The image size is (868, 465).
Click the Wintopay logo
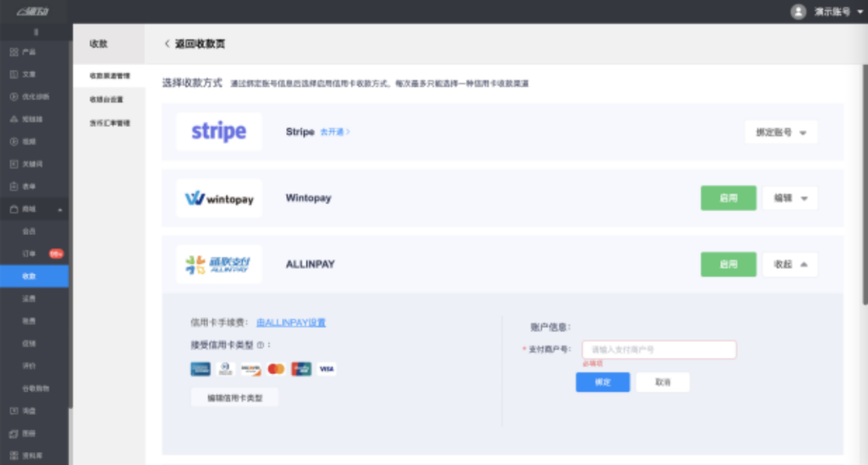[x=219, y=198]
